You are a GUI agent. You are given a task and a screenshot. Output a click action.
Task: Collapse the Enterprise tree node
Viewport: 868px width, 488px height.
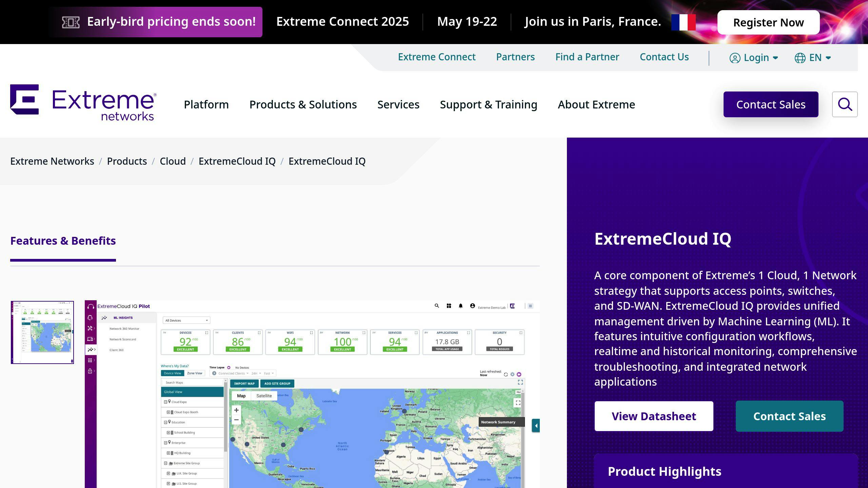coord(165,443)
